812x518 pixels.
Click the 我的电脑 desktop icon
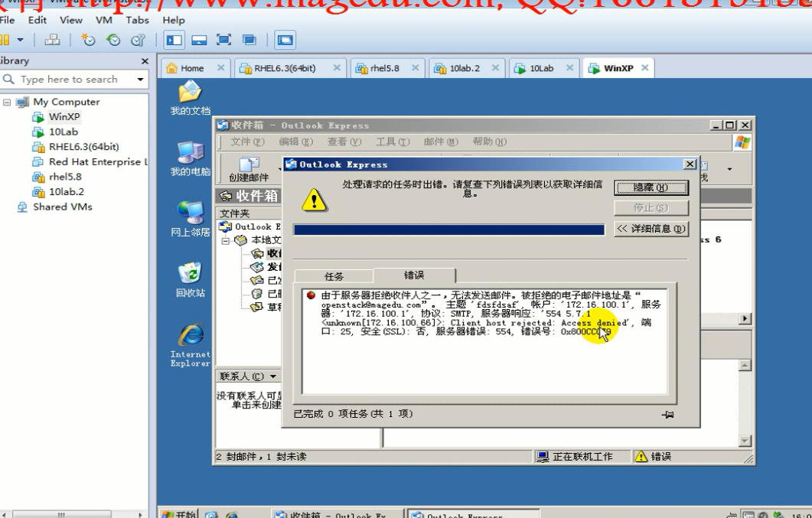click(x=190, y=159)
